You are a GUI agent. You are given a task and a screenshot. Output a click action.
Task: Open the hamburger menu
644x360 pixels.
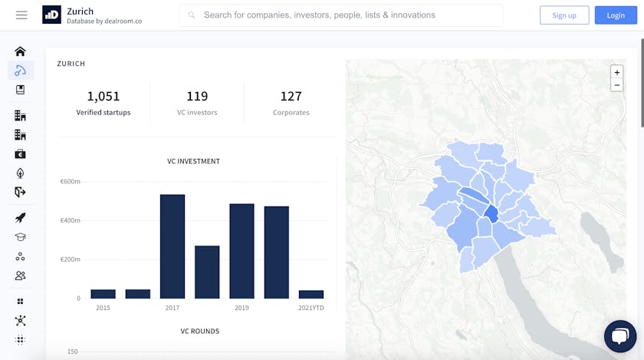(21, 15)
